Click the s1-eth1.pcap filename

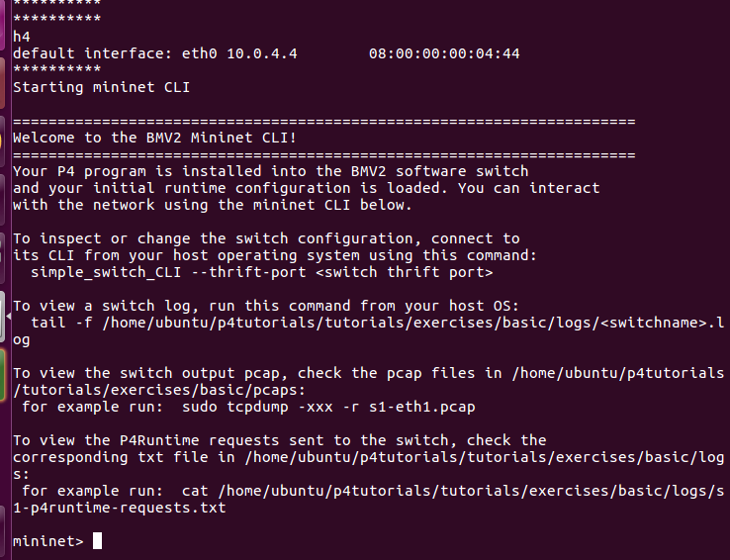(x=421, y=407)
